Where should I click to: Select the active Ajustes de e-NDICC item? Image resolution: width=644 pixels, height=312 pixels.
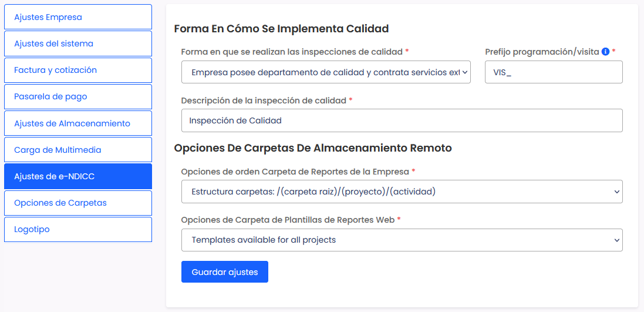click(78, 176)
